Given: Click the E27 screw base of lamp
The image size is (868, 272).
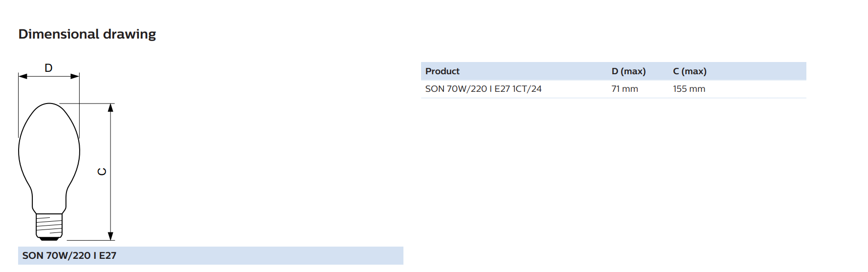Looking at the screenshot, I should point(49,227).
